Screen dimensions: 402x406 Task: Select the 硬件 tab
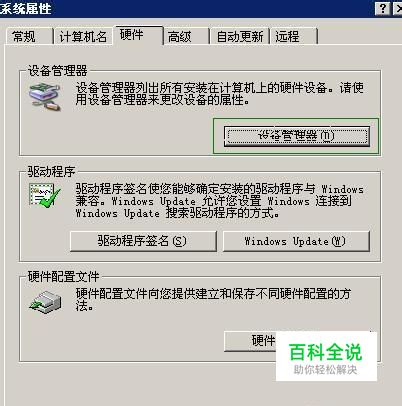(138, 35)
